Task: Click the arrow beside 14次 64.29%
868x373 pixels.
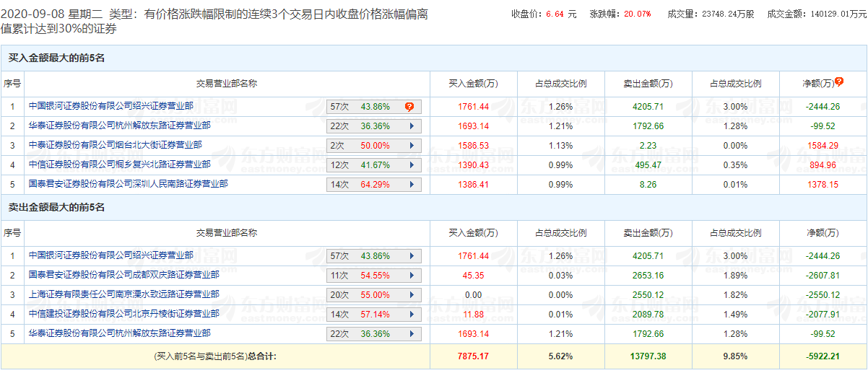Action: click(412, 185)
